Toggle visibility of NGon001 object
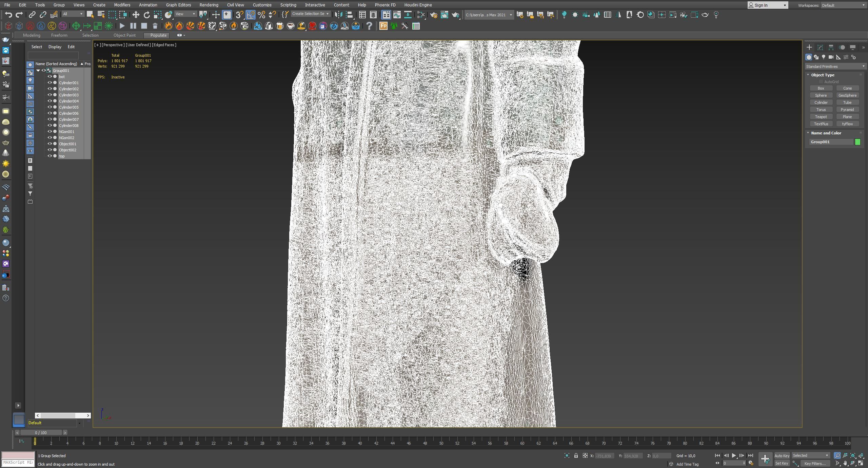The width and height of the screenshot is (868, 468). point(50,132)
